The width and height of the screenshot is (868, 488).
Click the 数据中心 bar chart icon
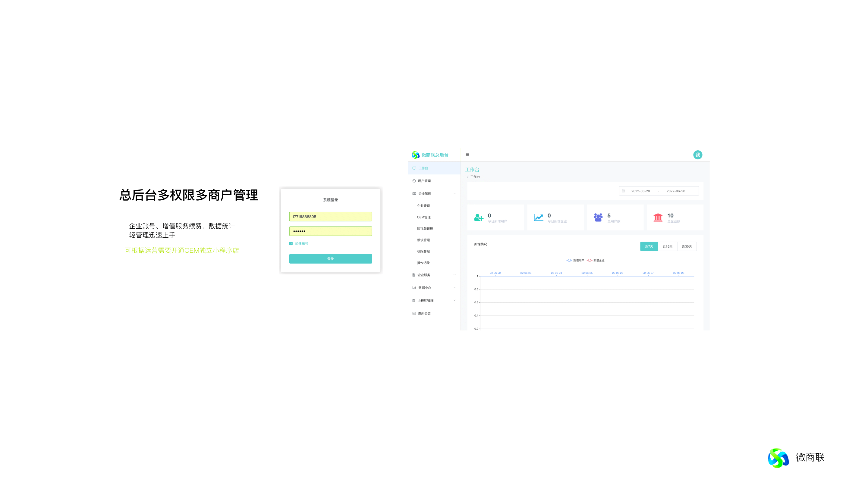tap(414, 288)
